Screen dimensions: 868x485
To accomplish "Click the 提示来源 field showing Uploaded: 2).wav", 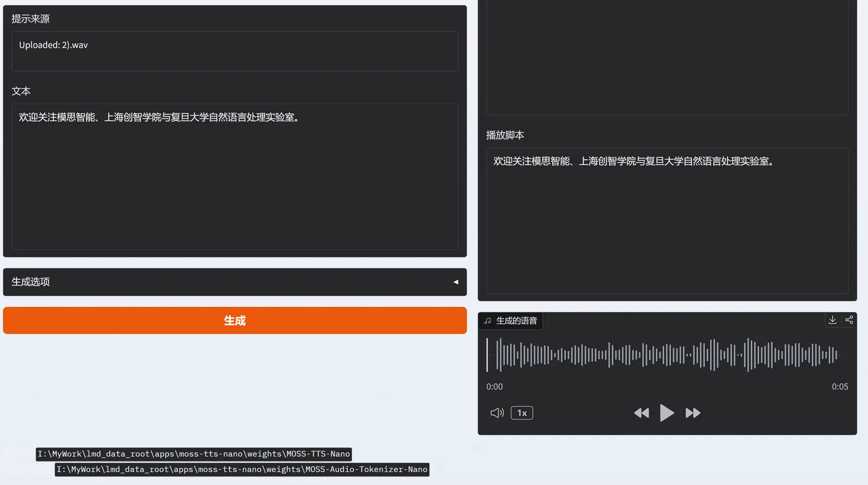I will coord(235,51).
